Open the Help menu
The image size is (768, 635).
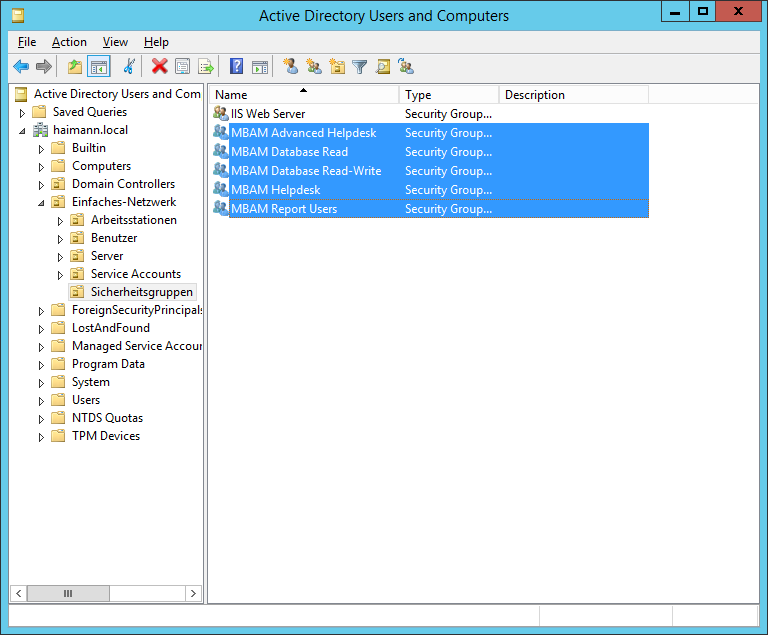[156, 42]
